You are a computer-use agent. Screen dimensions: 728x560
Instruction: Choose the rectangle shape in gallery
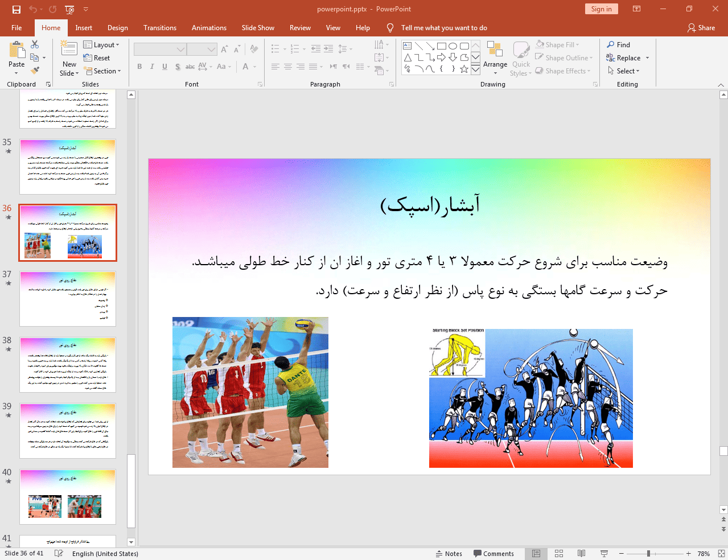pos(442,46)
